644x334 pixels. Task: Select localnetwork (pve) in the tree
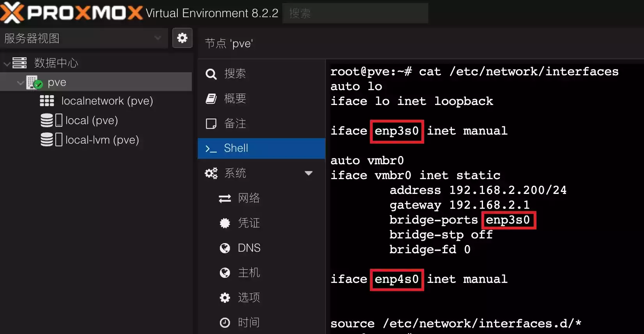[x=107, y=101]
